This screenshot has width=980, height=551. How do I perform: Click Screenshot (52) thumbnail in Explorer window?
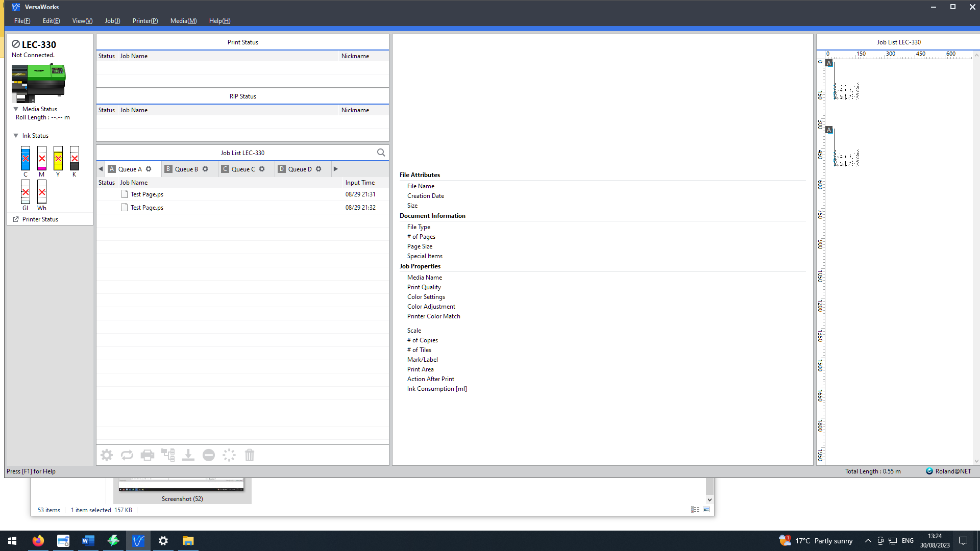click(x=182, y=491)
